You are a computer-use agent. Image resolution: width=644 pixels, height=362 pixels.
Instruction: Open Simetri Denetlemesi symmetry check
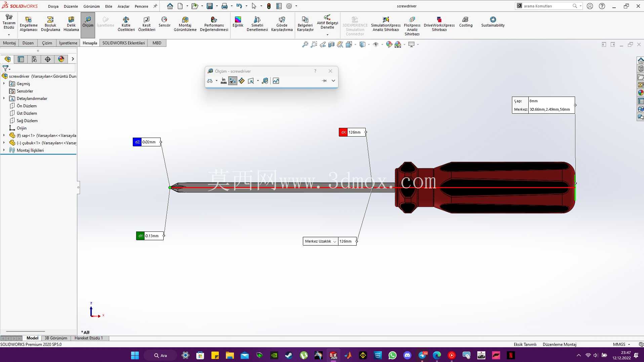257,24
